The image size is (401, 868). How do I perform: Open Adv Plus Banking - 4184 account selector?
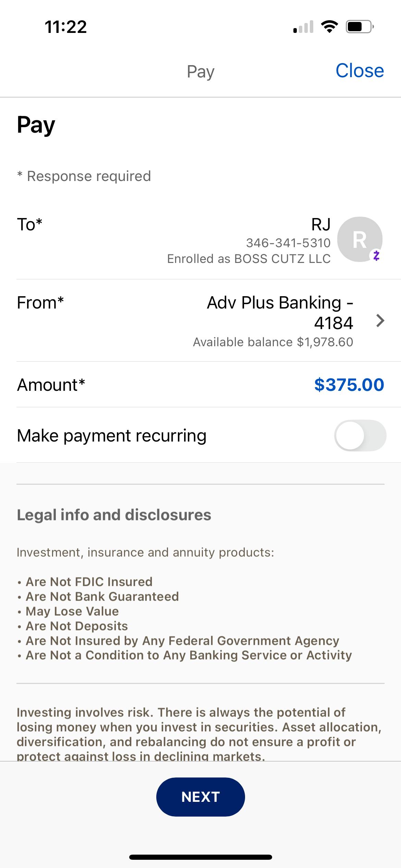pyautogui.click(x=280, y=313)
